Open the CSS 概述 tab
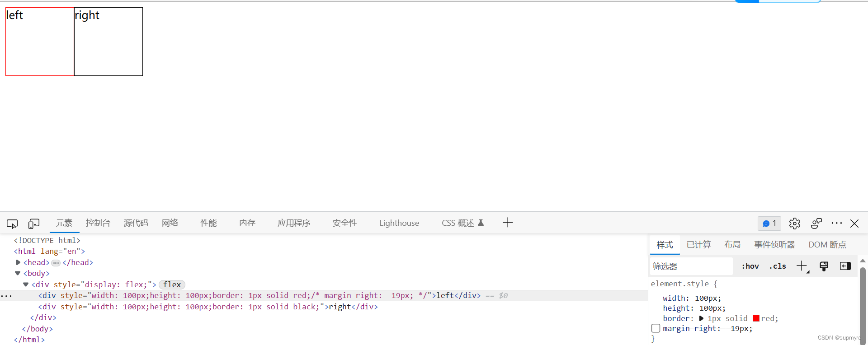This screenshot has width=868, height=345. tap(463, 223)
